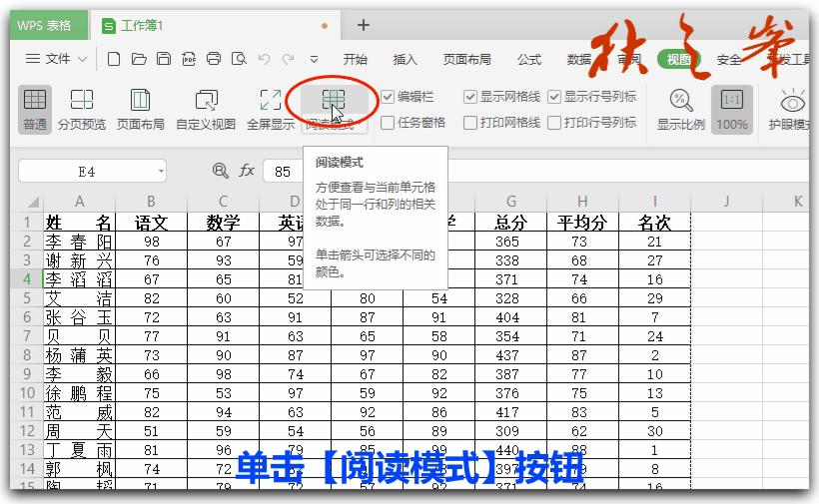
Task: Click the Save icon in quick toolbar
Action: [164, 59]
